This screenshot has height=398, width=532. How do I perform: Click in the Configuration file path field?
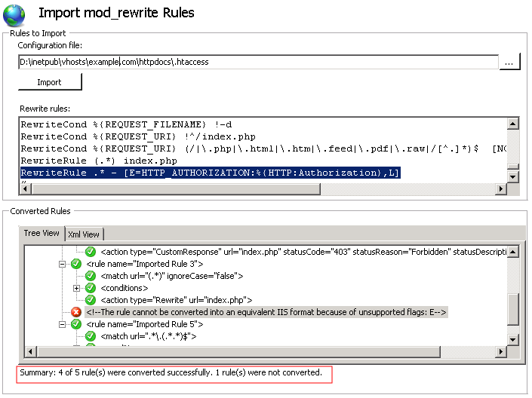[257, 63]
